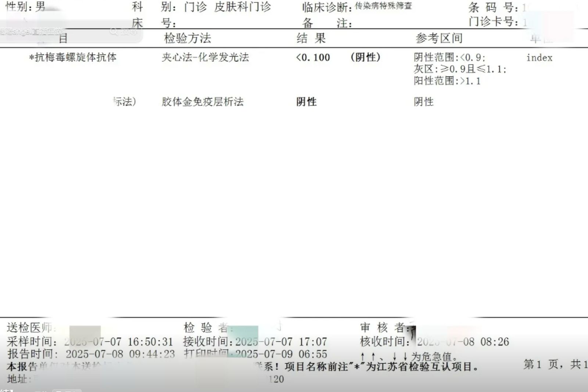Click the 地址 label
This screenshot has height=392, width=588.
coord(19,379)
